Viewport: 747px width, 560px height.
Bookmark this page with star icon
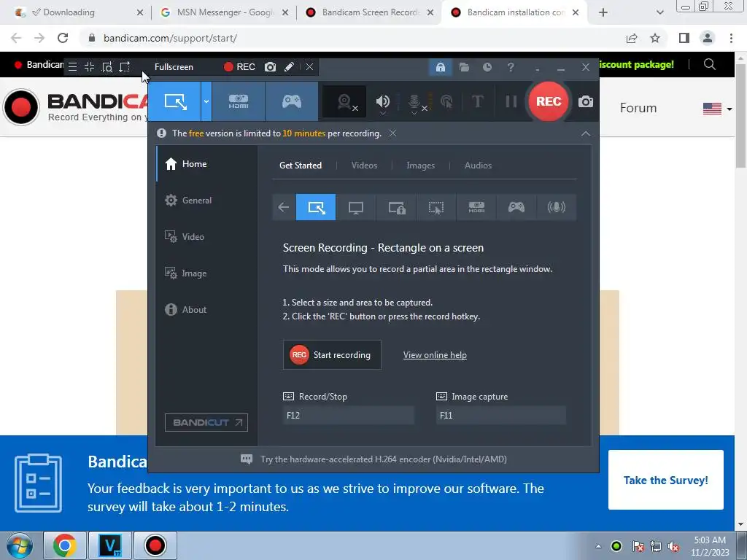tap(655, 38)
